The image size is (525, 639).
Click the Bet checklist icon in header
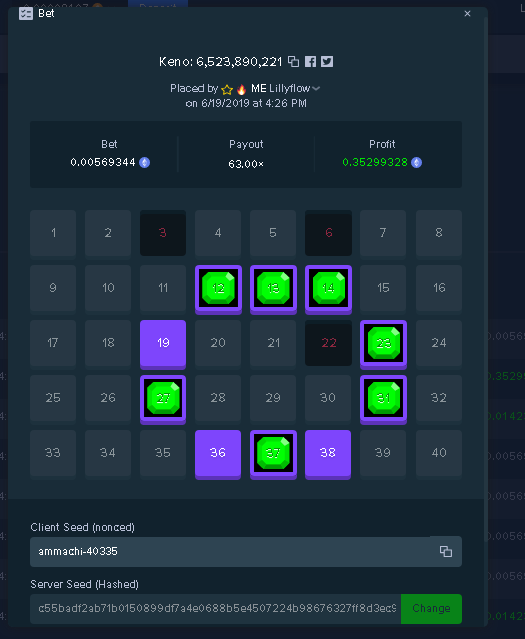26,13
